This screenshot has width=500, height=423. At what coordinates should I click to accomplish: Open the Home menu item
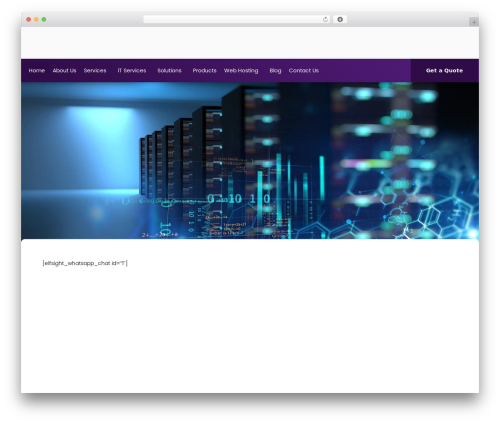point(37,70)
